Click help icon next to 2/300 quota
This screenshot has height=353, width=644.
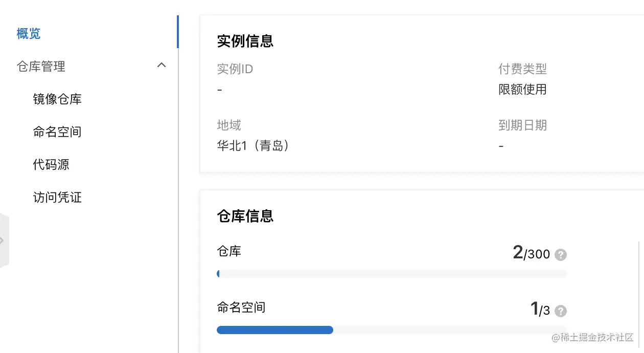tap(561, 255)
